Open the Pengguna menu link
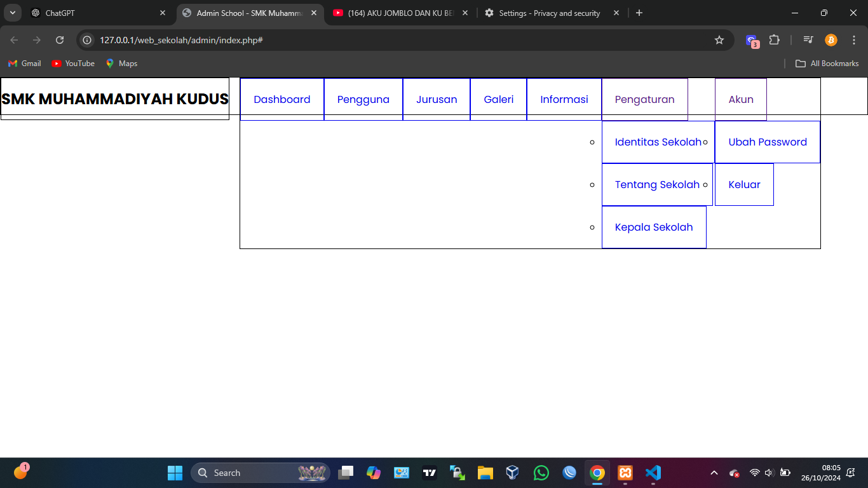 (x=363, y=99)
